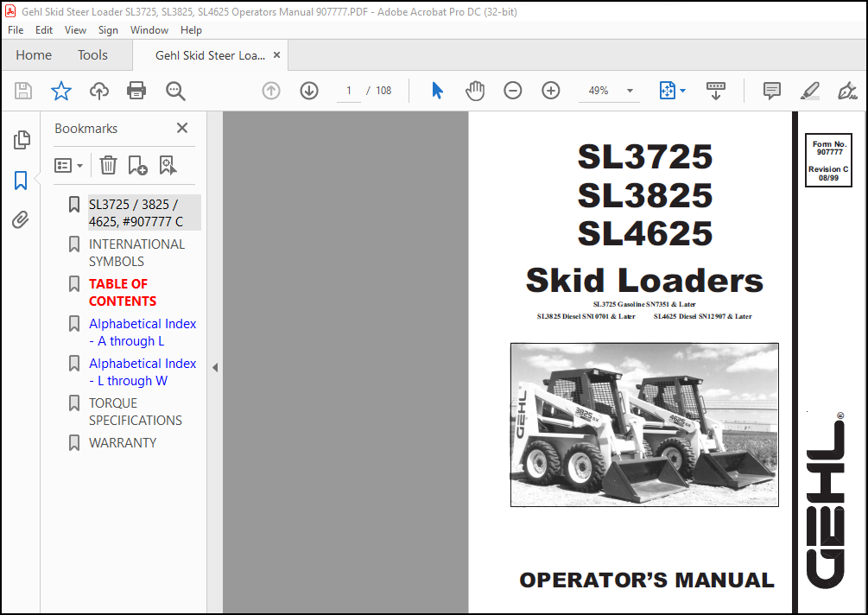This screenshot has width=868, height=615.
Task: Select the highlighter text tool
Action: 810,90
